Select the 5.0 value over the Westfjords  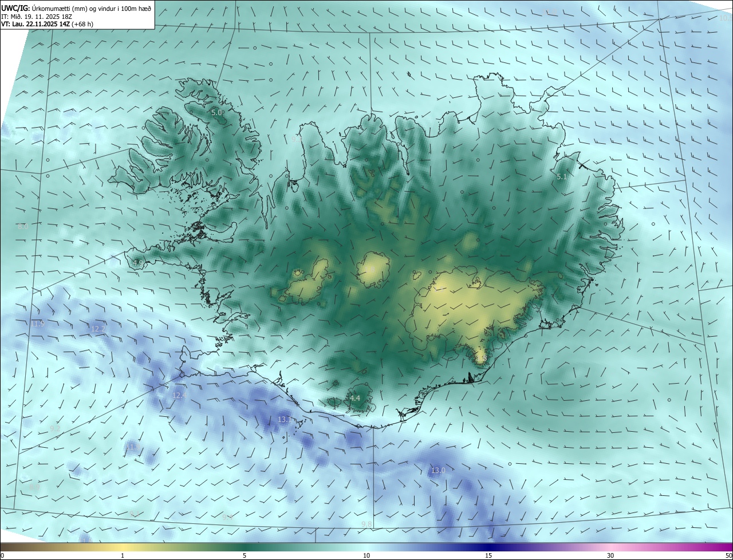coord(217,113)
